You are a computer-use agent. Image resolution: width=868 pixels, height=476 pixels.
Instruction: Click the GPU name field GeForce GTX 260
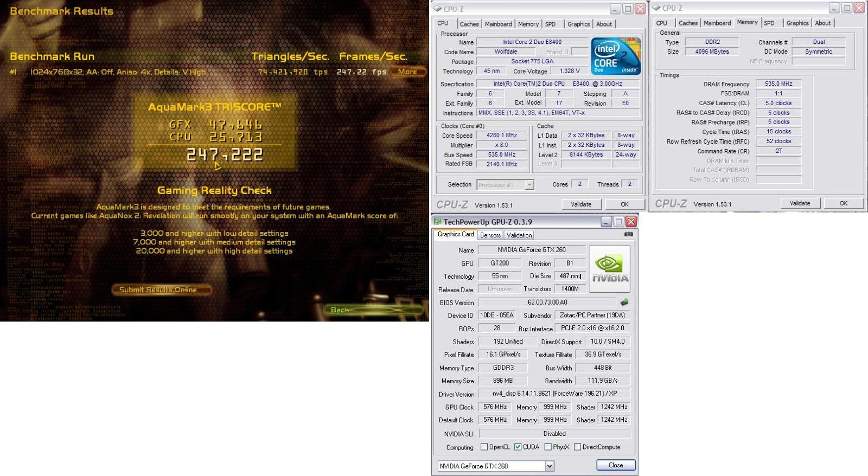(532, 250)
